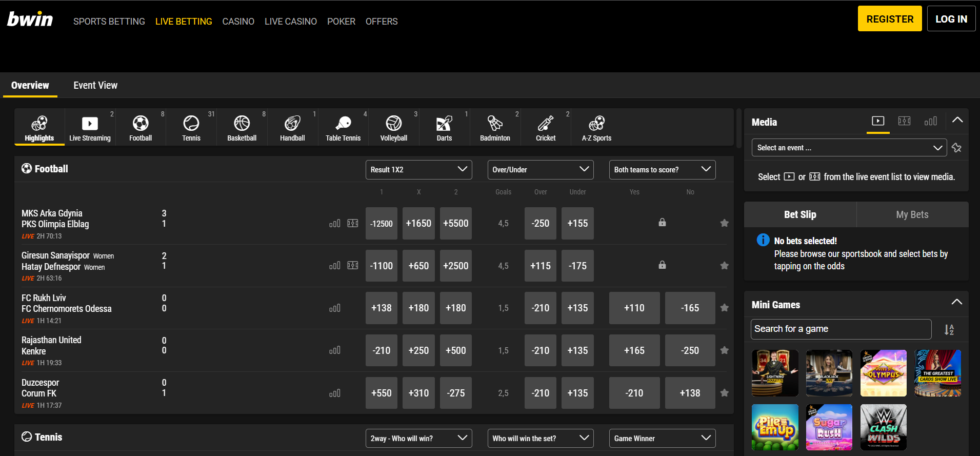Click the Search for a game field

coord(841,329)
